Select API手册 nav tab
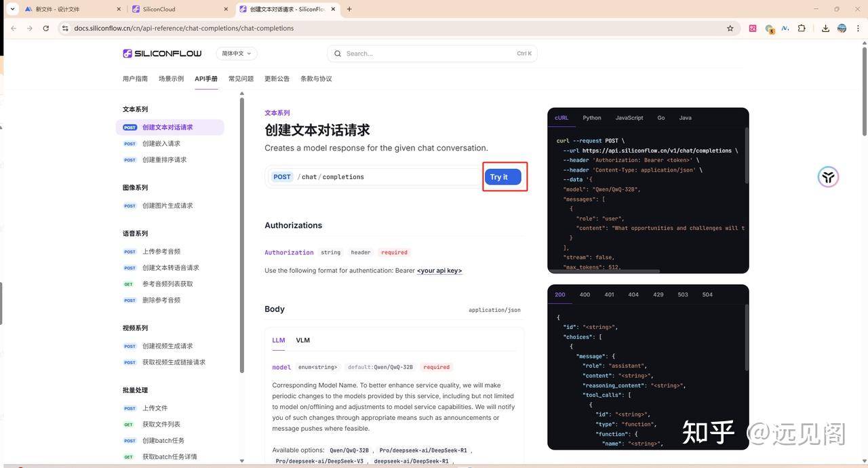 pos(206,79)
